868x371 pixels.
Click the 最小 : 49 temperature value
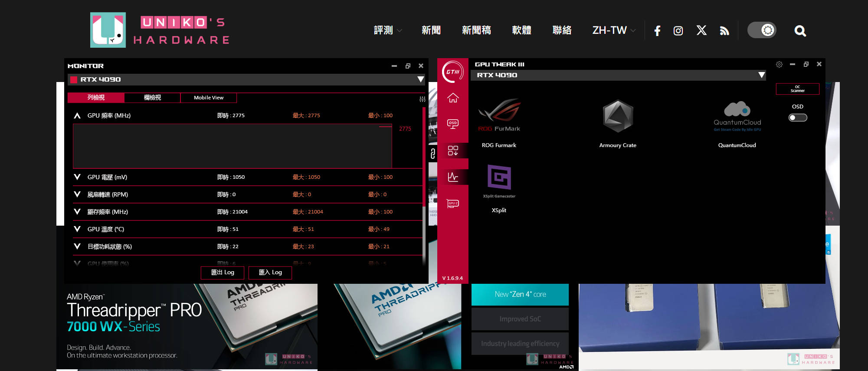click(379, 229)
